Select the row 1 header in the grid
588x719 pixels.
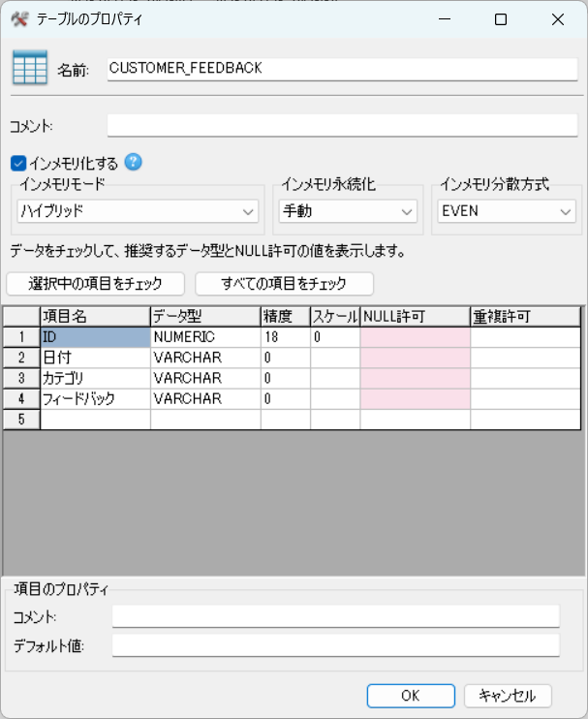pyautogui.click(x=20, y=336)
